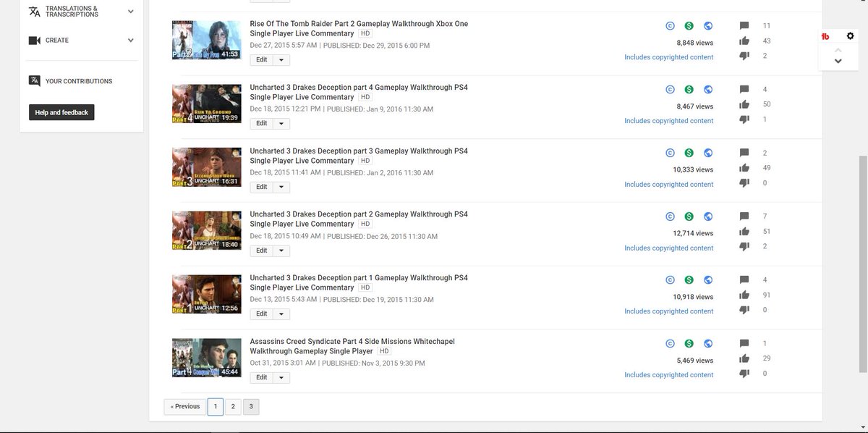Open Edit dropdown arrow for Uncharted 3 part 2
The height and width of the screenshot is (433, 868).
pos(281,251)
